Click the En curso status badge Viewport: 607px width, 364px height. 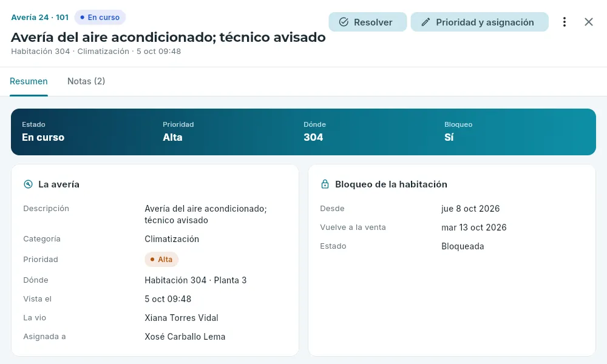100,18
